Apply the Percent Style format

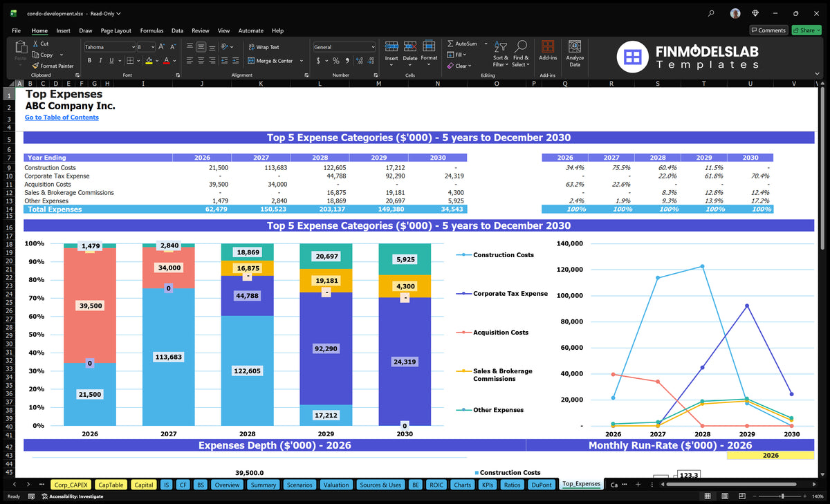[x=336, y=61]
